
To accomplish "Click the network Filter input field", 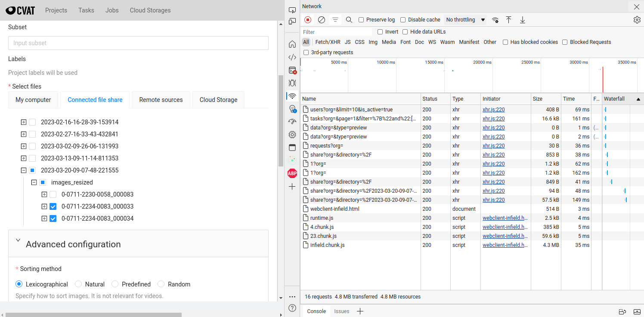I will click(x=336, y=32).
